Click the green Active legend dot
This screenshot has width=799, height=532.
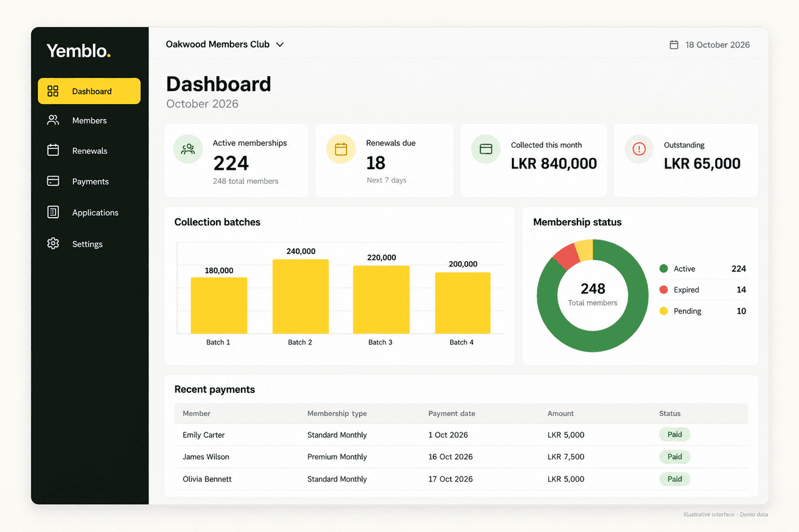click(x=664, y=269)
